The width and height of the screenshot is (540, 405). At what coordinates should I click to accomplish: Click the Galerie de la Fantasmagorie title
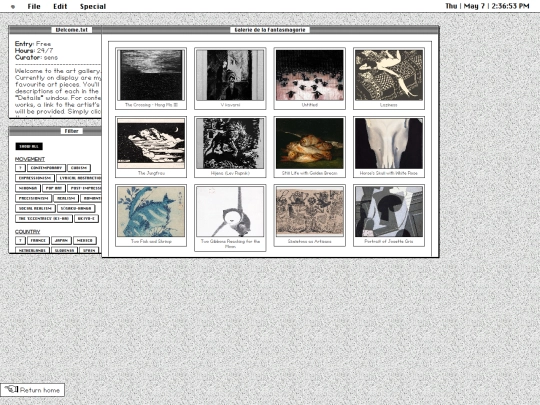click(x=270, y=30)
